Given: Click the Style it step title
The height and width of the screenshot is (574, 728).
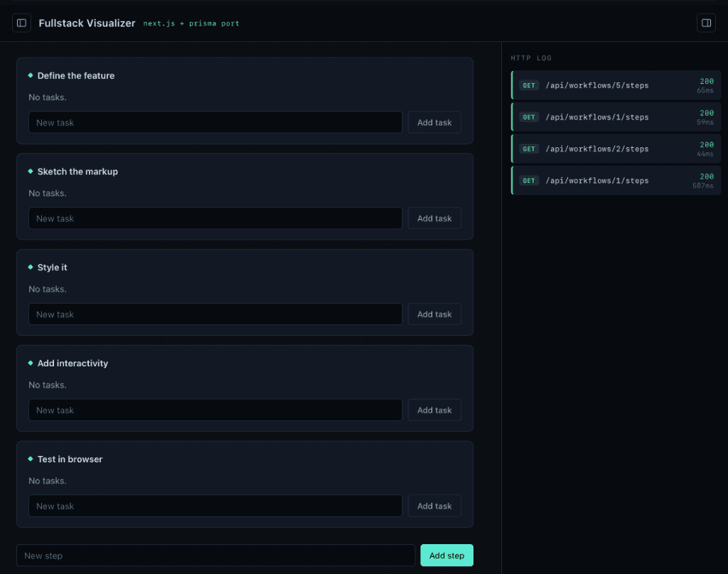Looking at the screenshot, I should click(x=52, y=267).
